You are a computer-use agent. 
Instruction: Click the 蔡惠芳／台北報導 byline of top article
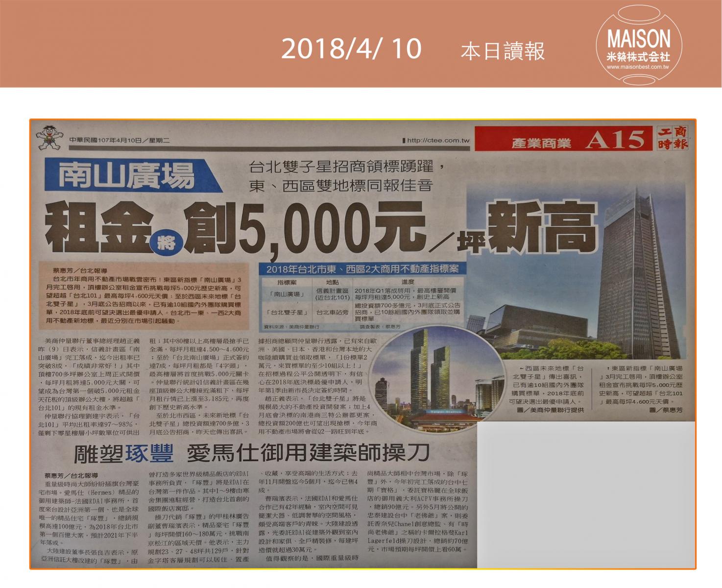pos(79,270)
